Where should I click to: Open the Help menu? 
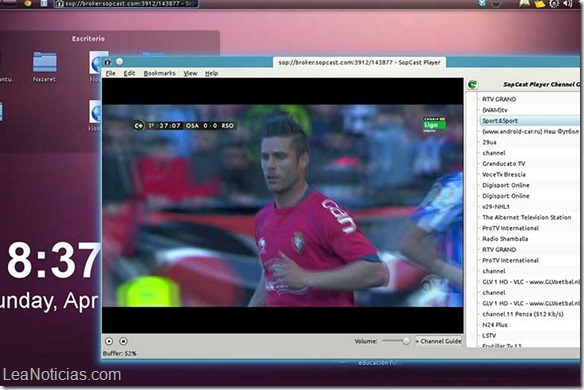click(211, 73)
